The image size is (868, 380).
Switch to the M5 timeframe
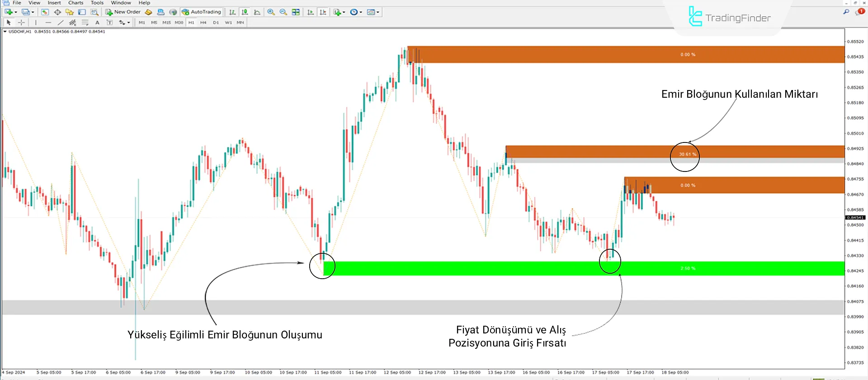point(154,22)
